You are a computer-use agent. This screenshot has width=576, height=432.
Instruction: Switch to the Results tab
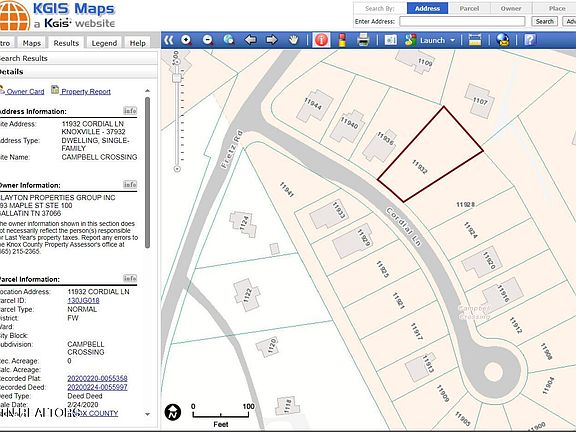66,43
